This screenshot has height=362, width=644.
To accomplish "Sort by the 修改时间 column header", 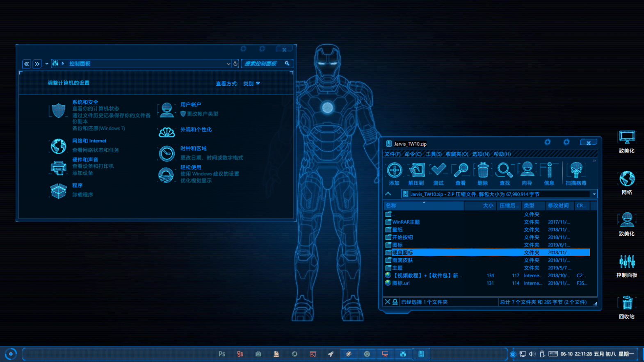I will click(x=560, y=206).
